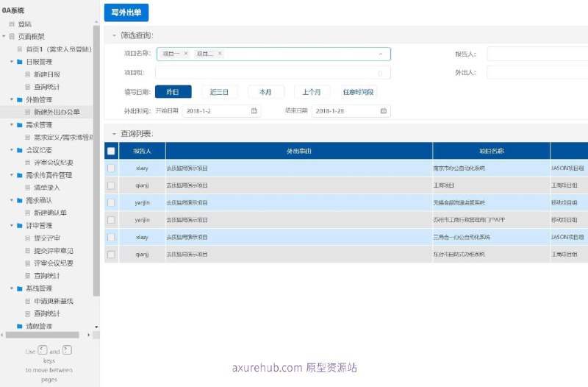Collapse the 评审管理 folder arrow

click(12, 225)
